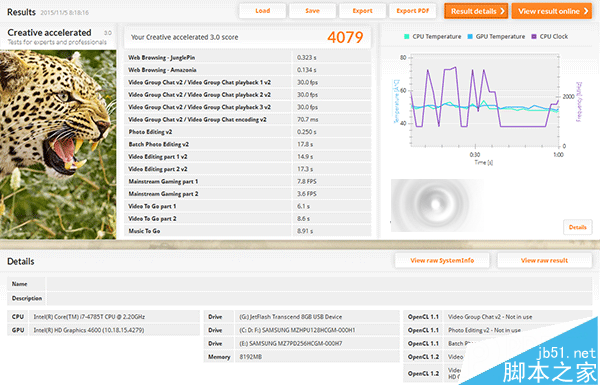The height and width of the screenshot is (387, 600).
Task: Select the Web Browsing - JunglePin row
Action: tap(248, 57)
